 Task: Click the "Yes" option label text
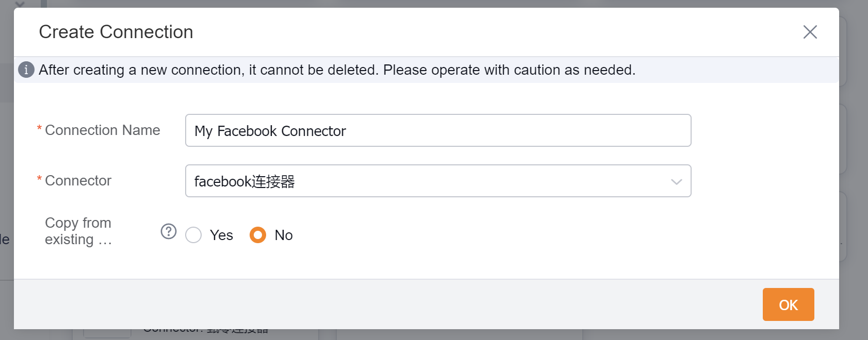(x=221, y=235)
